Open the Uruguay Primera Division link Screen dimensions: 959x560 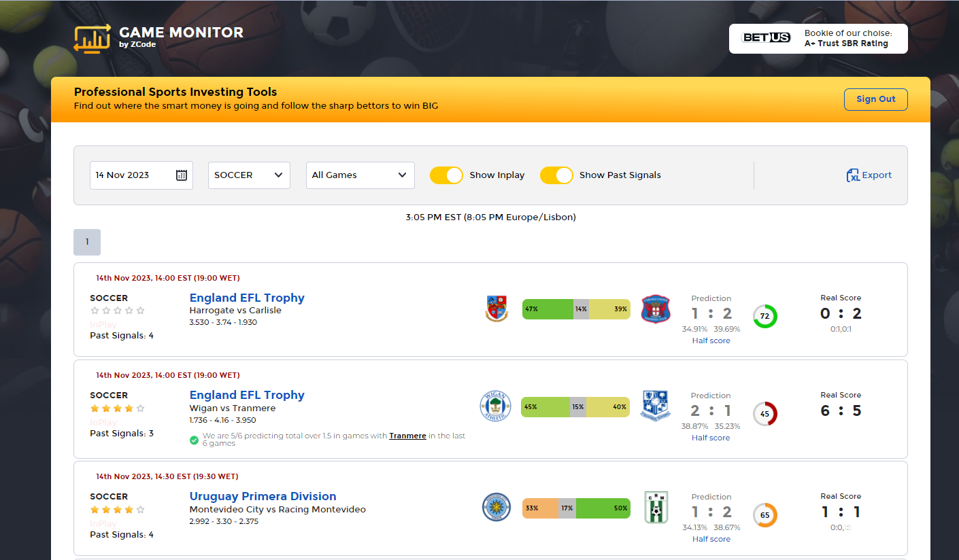click(263, 496)
